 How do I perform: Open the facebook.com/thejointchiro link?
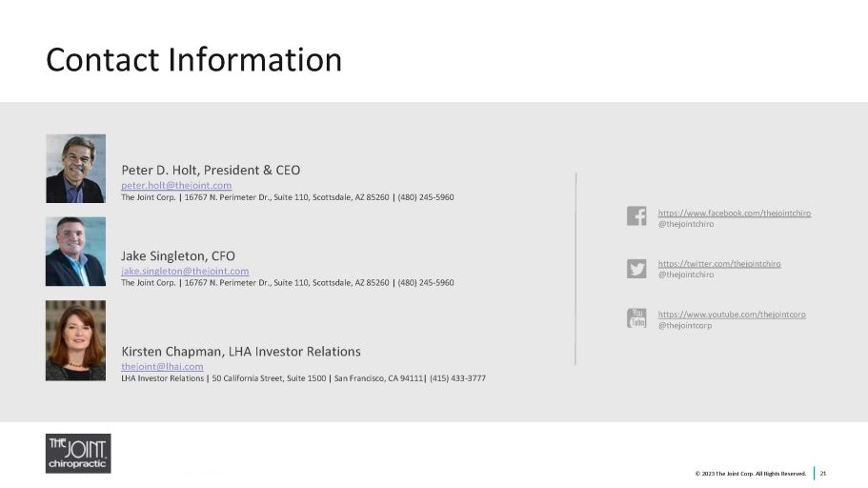(734, 213)
